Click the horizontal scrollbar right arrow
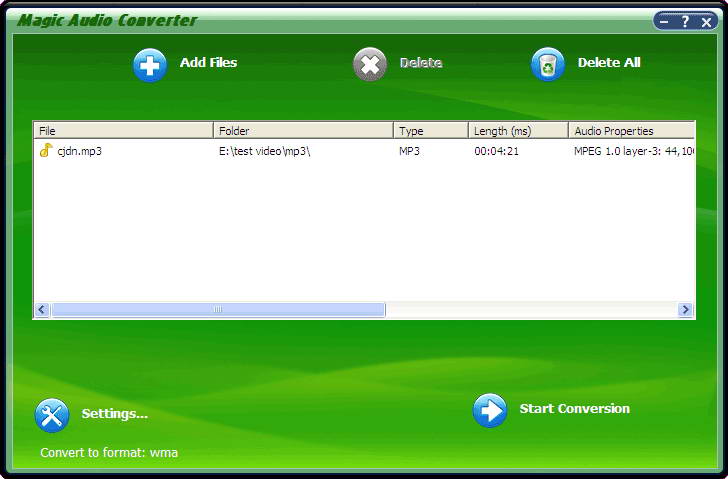The image size is (728, 479). tap(685, 310)
